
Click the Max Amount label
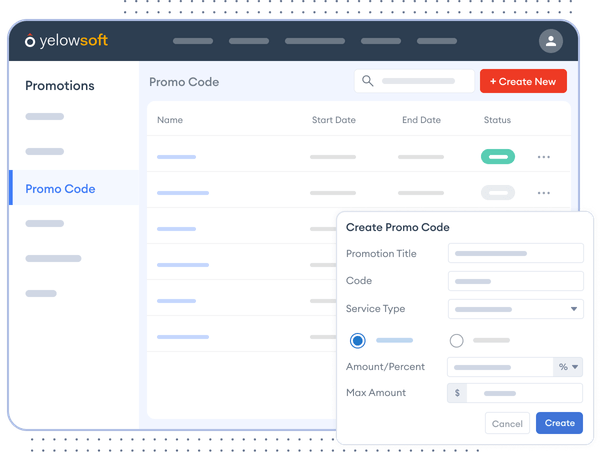pyautogui.click(x=376, y=393)
